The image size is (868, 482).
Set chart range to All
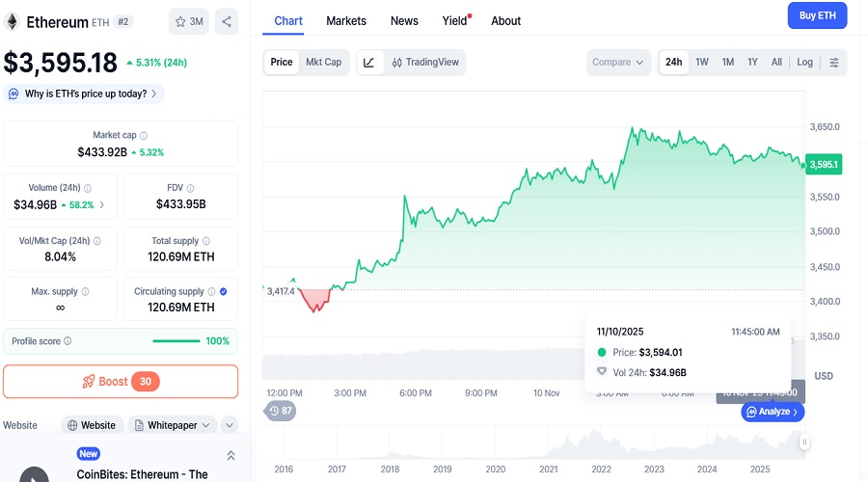point(776,63)
